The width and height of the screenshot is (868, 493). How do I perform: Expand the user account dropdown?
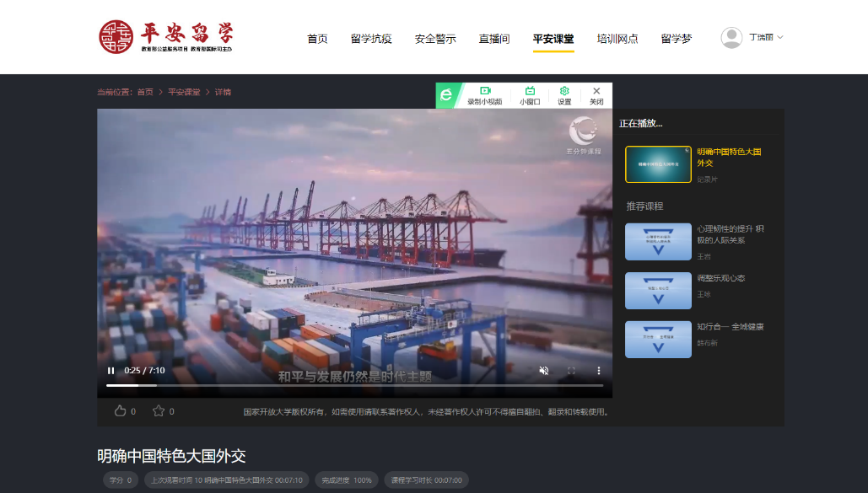pyautogui.click(x=780, y=38)
